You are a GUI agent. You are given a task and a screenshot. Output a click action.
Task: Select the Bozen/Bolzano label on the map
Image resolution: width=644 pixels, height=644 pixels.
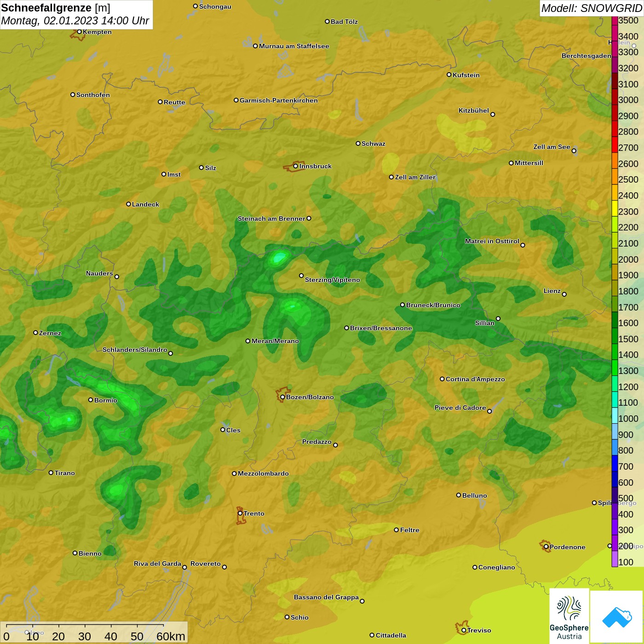coord(310,397)
